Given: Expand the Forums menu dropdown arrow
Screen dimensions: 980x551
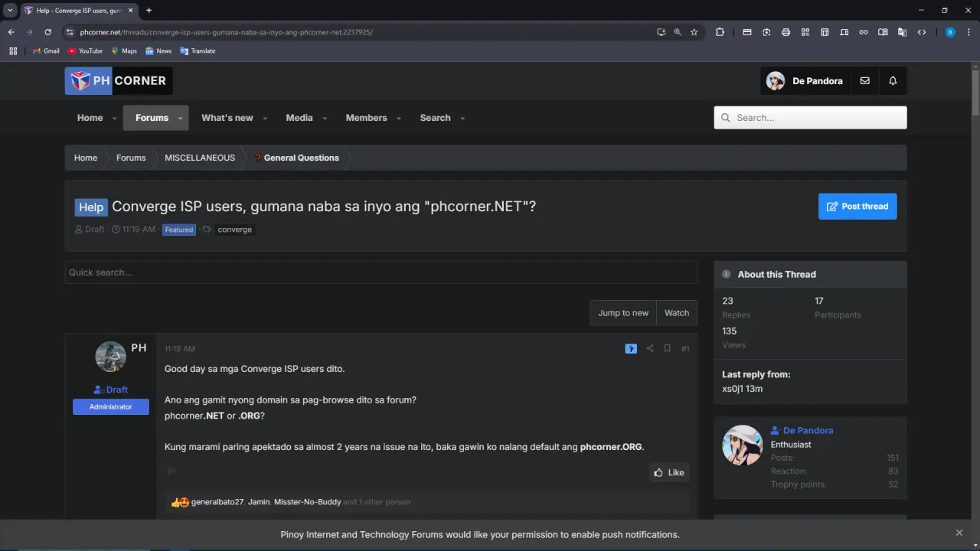Looking at the screenshot, I should 181,119.
